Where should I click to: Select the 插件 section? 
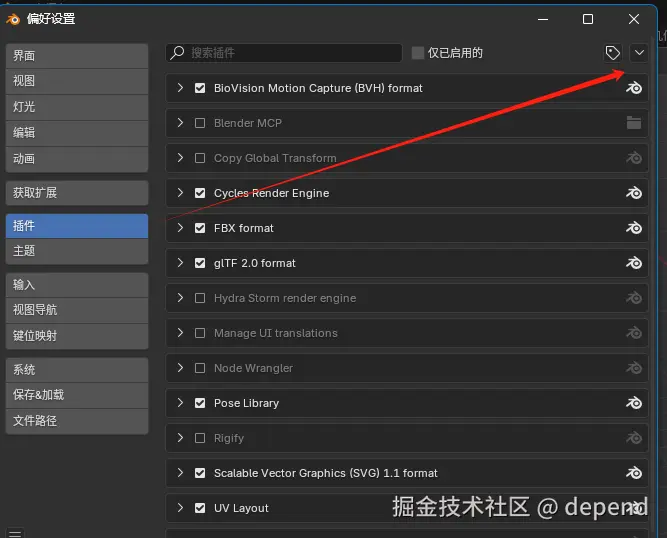(x=77, y=226)
